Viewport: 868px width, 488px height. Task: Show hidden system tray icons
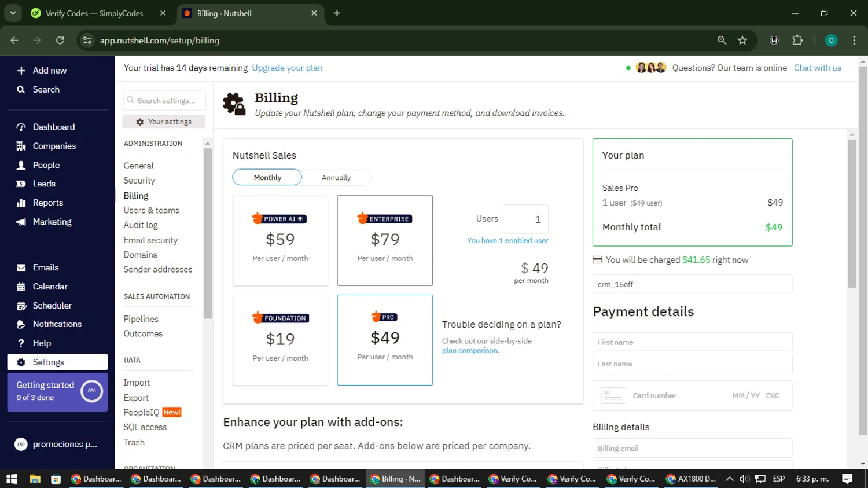point(729,479)
